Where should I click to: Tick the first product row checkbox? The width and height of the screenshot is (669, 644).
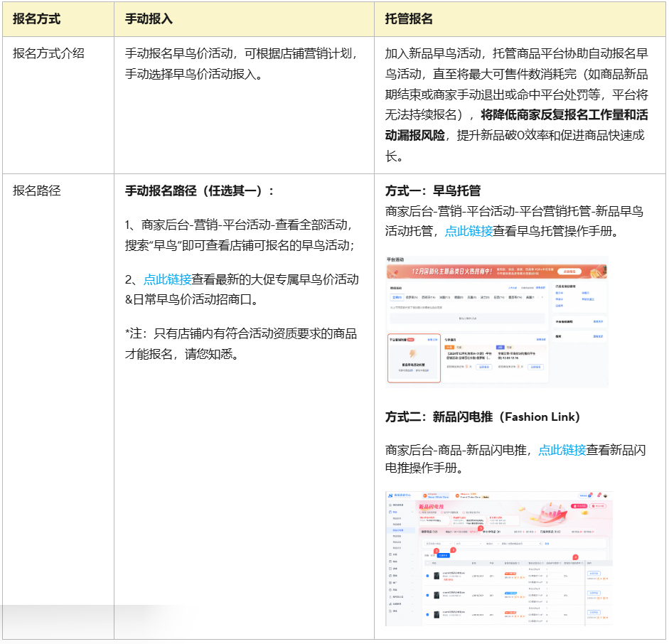427,576
